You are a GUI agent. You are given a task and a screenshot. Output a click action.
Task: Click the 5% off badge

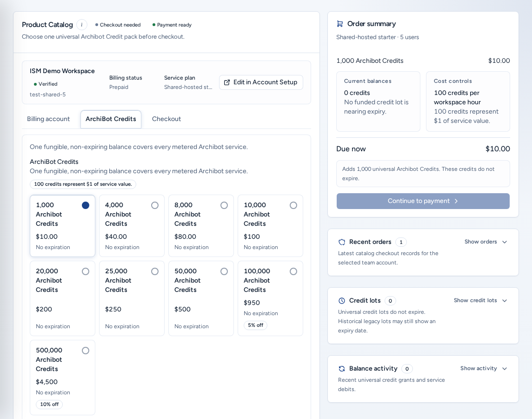[255, 325]
